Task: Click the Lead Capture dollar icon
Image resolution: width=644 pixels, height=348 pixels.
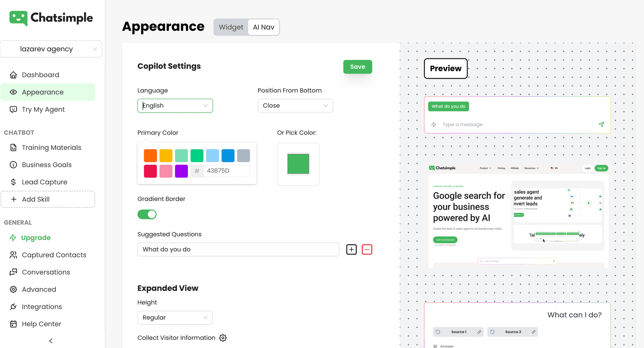Action: [x=13, y=182]
